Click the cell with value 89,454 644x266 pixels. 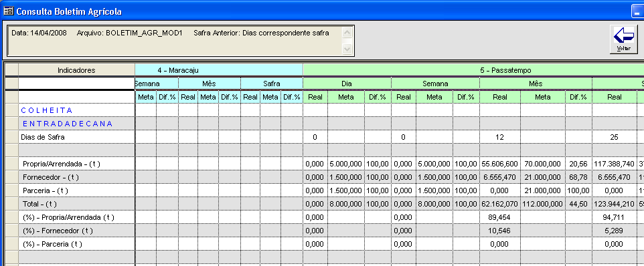[500, 217]
